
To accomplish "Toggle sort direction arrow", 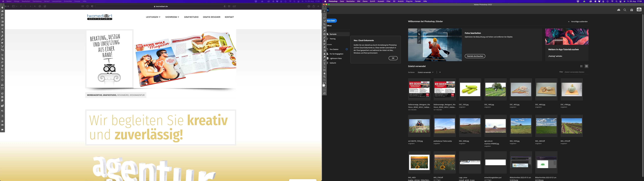I will [x=440, y=72].
